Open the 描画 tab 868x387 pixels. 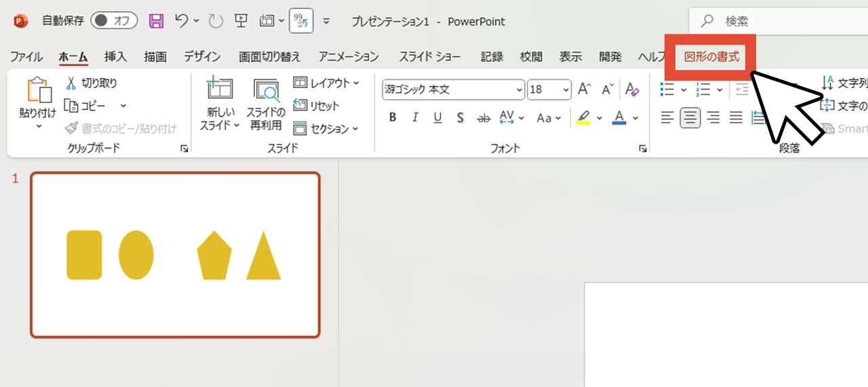[155, 57]
